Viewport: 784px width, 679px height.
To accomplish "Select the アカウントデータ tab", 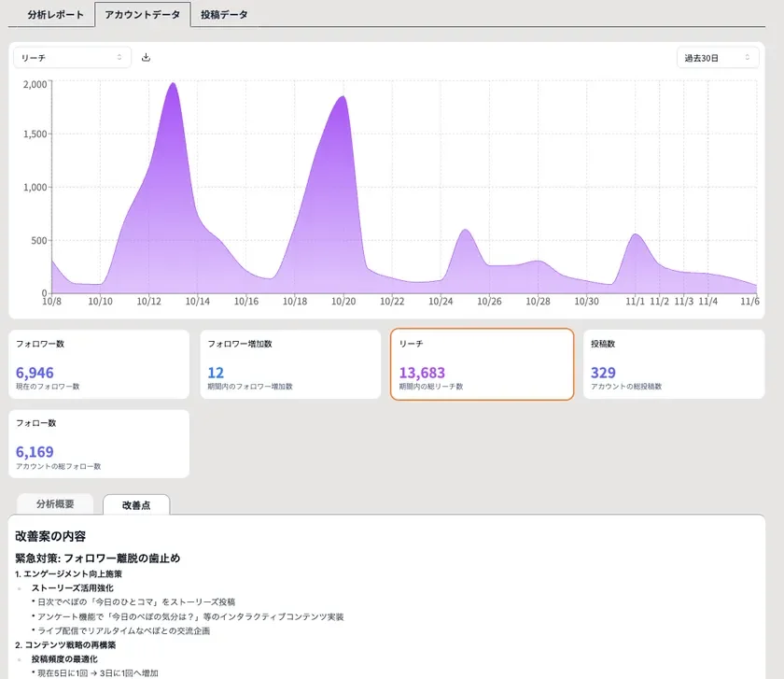I will (x=142, y=15).
